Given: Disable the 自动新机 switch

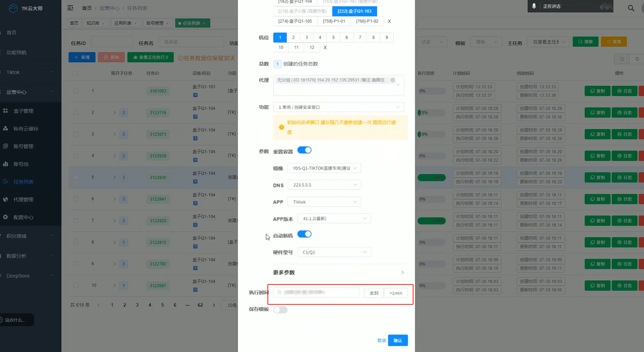Looking at the screenshot, I should click(x=304, y=234).
